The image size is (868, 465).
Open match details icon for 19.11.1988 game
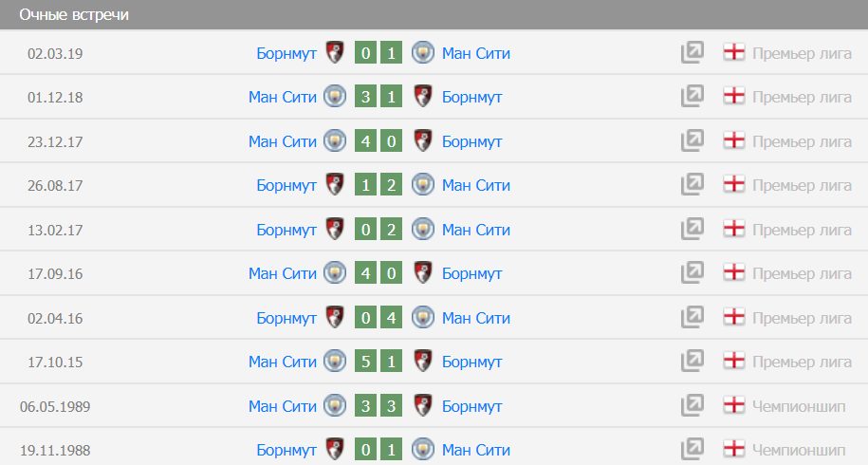pyautogui.click(x=692, y=450)
